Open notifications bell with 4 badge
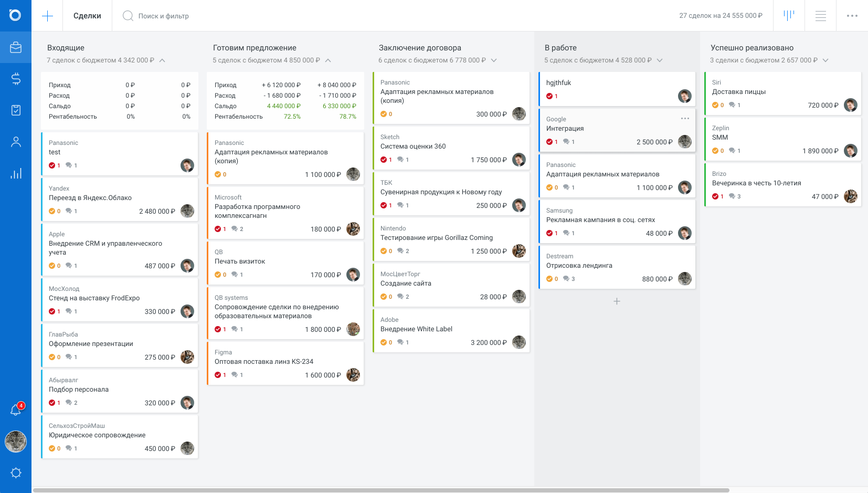Screen dimensions: 868x493 [16, 410]
